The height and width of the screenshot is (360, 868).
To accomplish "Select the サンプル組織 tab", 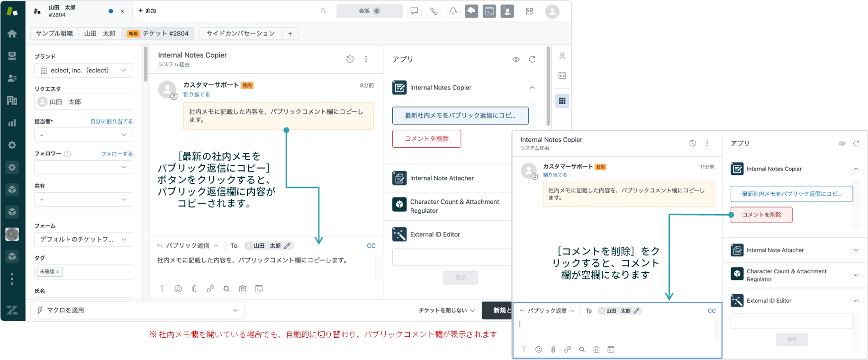I will point(54,34).
